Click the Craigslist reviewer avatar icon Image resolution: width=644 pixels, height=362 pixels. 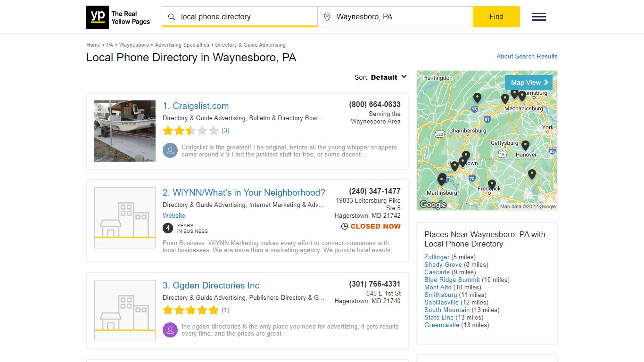tap(170, 151)
